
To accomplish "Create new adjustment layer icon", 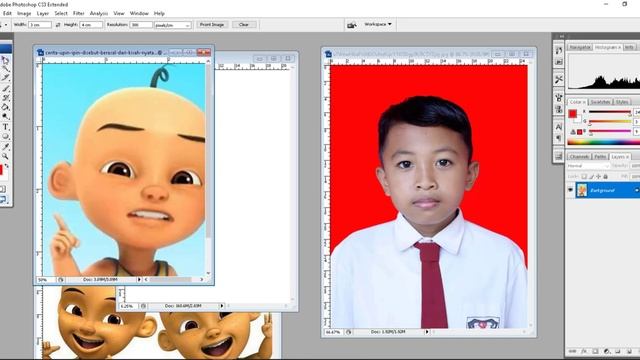I will [x=607, y=351].
